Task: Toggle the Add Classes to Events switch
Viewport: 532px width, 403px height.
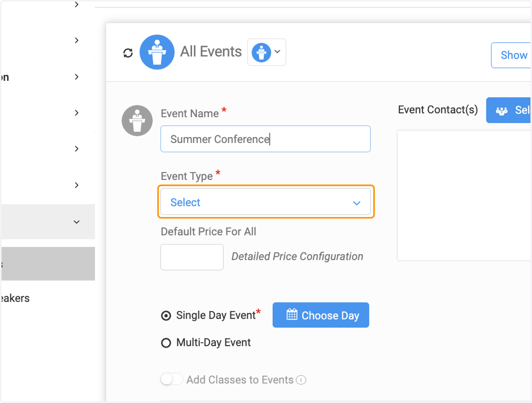Action: pyautogui.click(x=172, y=379)
